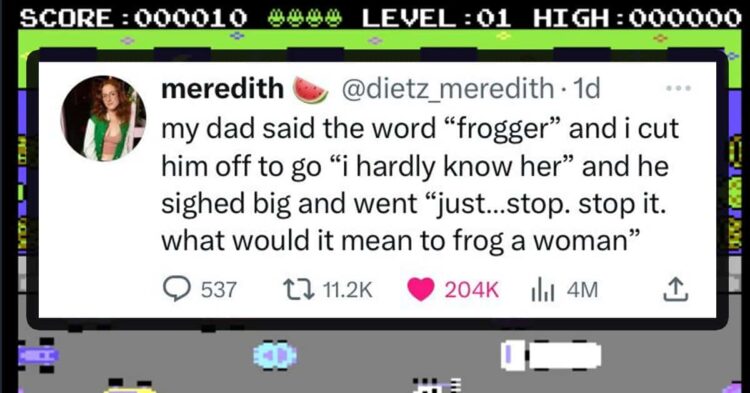The height and width of the screenshot is (393, 750).
Task: Open the three-dot more options menu
Action: [x=679, y=88]
